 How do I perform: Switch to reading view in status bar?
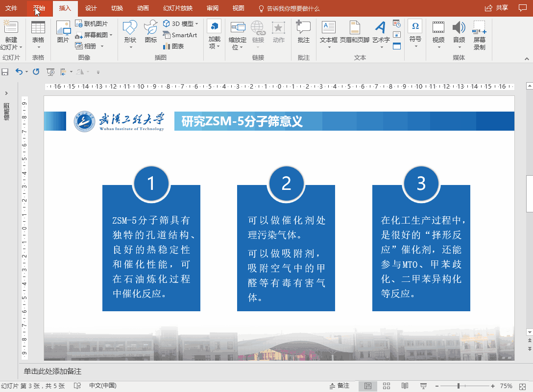coord(405,386)
